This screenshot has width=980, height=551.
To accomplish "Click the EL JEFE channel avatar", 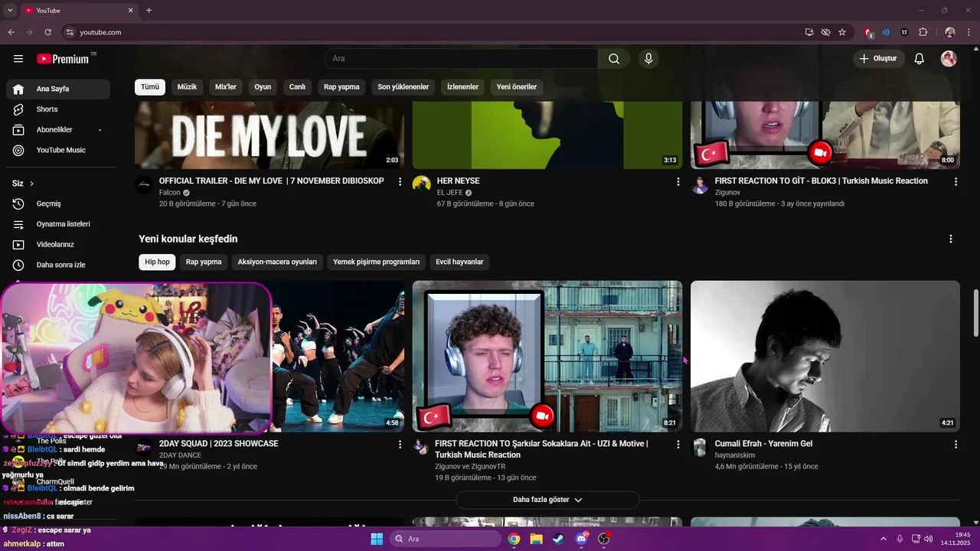I will tap(422, 185).
